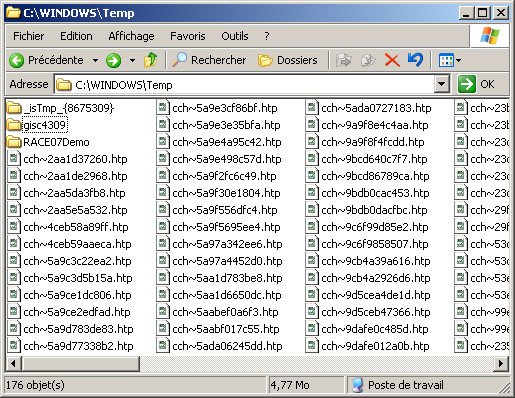Viewport: 515px width, 398px height.
Task: Click the horizontal scrollbar left arrow
Action: [14, 363]
